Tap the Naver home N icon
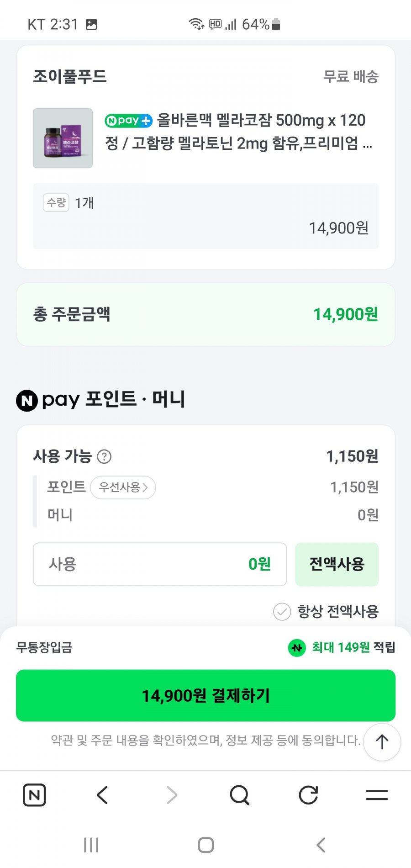411x868 pixels. (34, 795)
